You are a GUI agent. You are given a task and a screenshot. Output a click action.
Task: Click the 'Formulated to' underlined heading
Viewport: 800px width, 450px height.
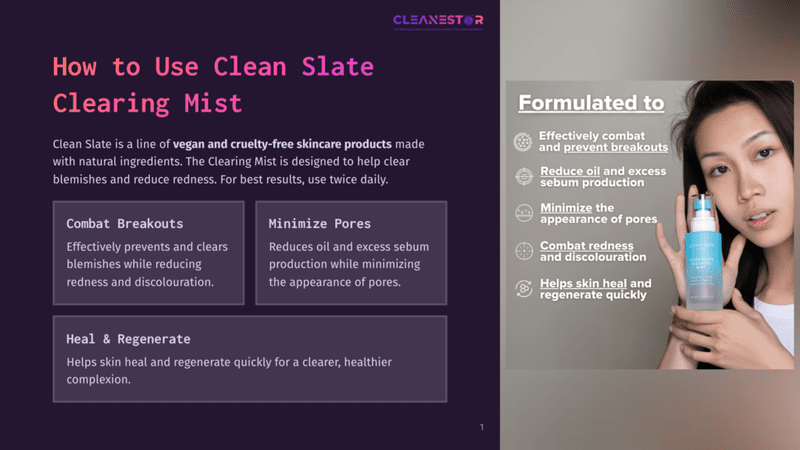591,103
